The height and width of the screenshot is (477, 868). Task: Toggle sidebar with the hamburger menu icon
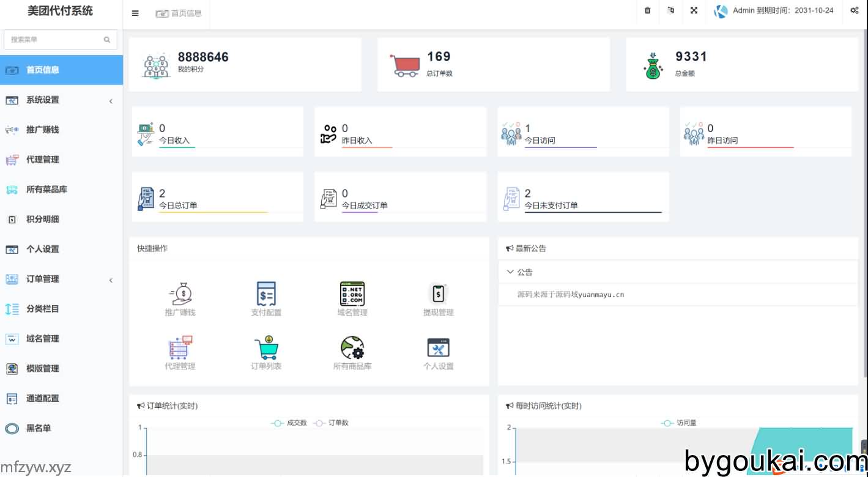point(135,13)
